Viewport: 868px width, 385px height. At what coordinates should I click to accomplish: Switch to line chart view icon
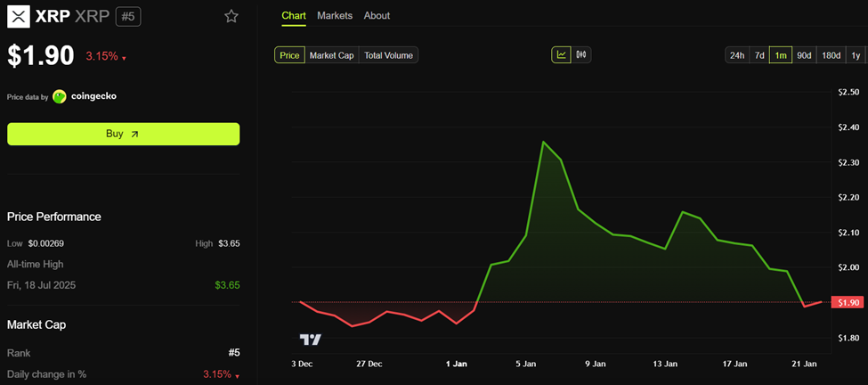[x=562, y=55]
